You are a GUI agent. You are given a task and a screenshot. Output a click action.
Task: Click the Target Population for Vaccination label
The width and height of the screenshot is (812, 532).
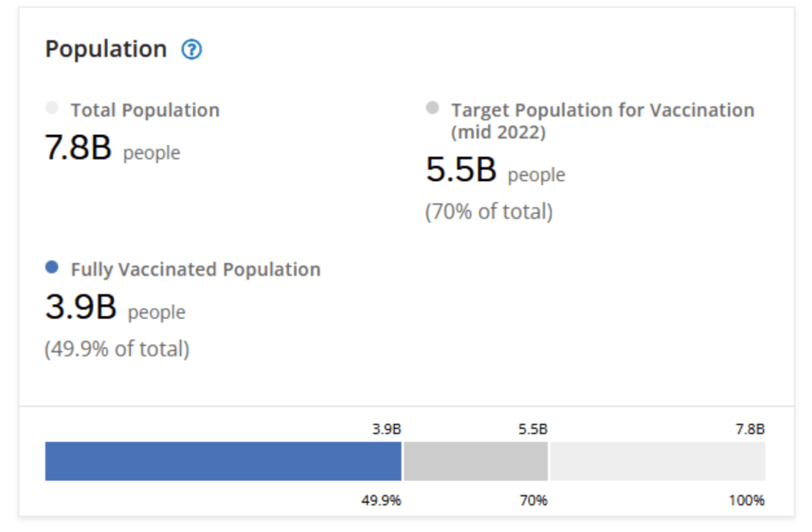(602, 110)
